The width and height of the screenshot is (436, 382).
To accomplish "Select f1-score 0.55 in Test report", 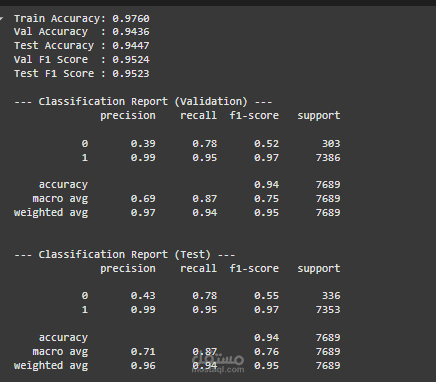I will 266,296.
